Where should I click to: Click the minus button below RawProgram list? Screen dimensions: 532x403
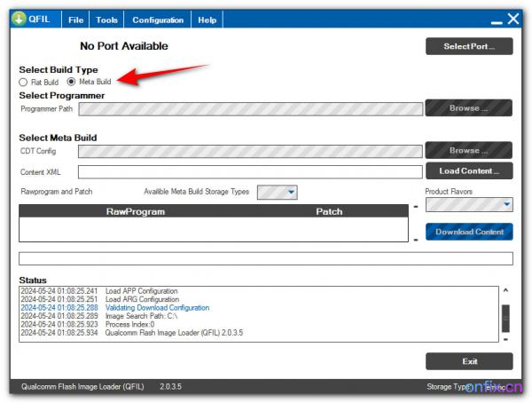(x=416, y=240)
